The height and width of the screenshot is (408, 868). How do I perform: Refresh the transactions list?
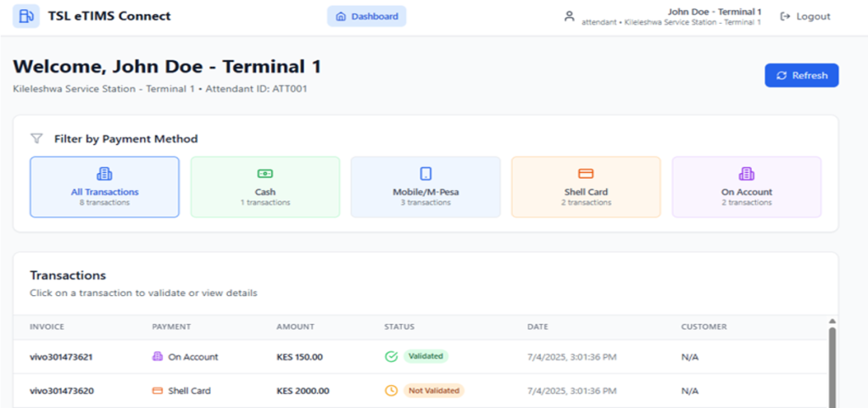pyautogui.click(x=802, y=75)
